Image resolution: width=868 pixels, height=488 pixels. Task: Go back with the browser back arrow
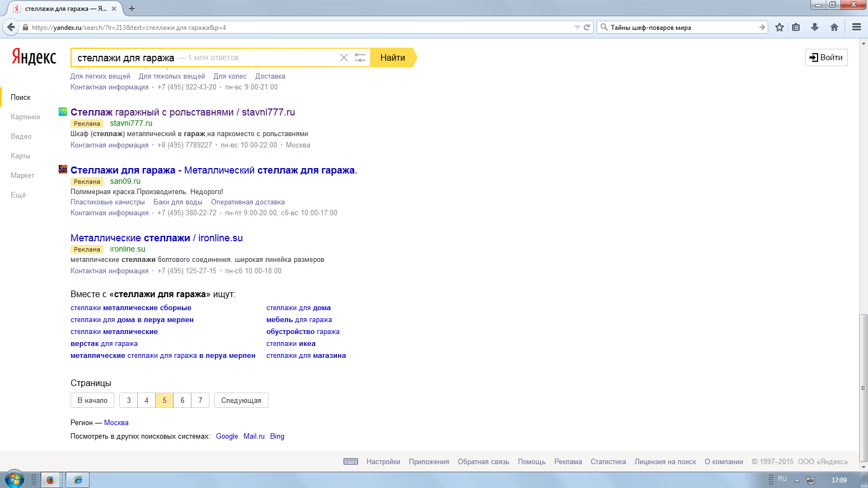point(11,27)
